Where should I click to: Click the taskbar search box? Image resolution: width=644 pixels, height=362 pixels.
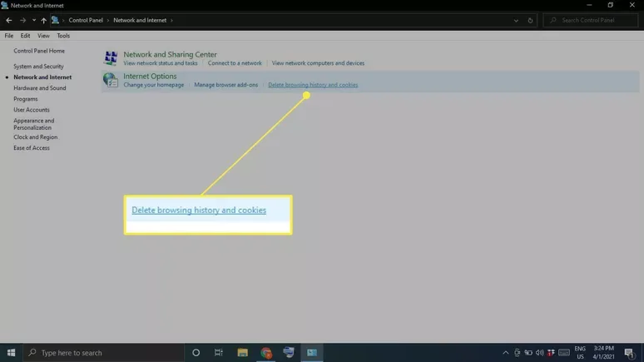tap(103, 353)
